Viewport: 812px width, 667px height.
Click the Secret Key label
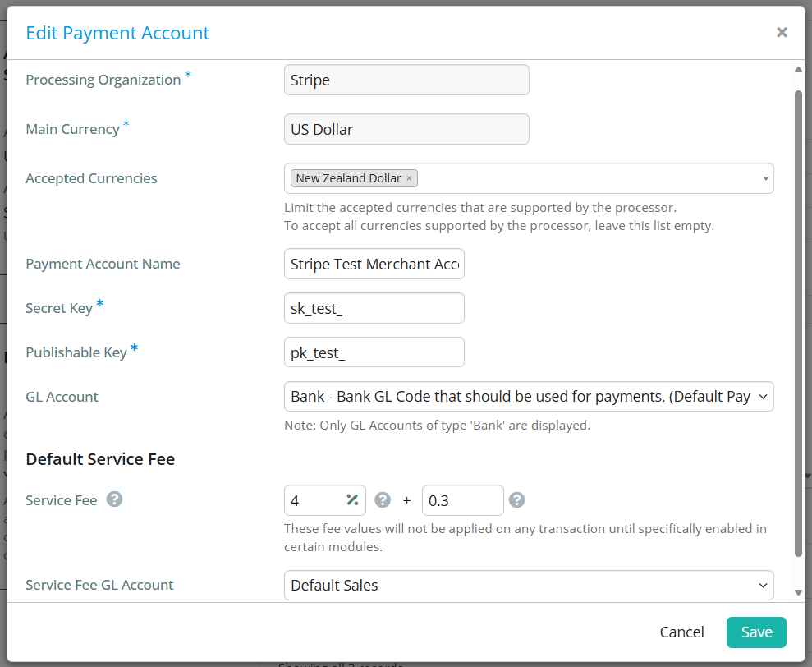pyautogui.click(x=59, y=308)
